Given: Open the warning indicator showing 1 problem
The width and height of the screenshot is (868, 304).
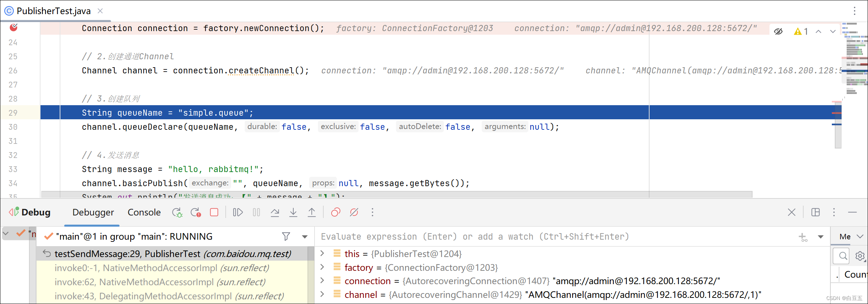Looking at the screenshot, I should [801, 31].
